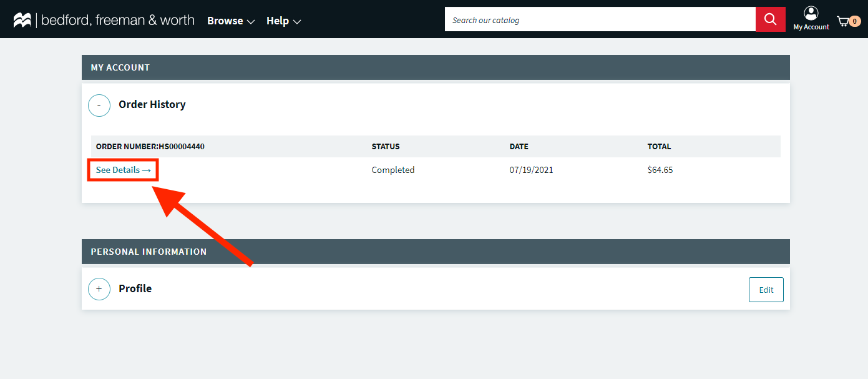Click the cart item count badge
This screenshot has width=868, height=379.
click(x=855, y=21)
